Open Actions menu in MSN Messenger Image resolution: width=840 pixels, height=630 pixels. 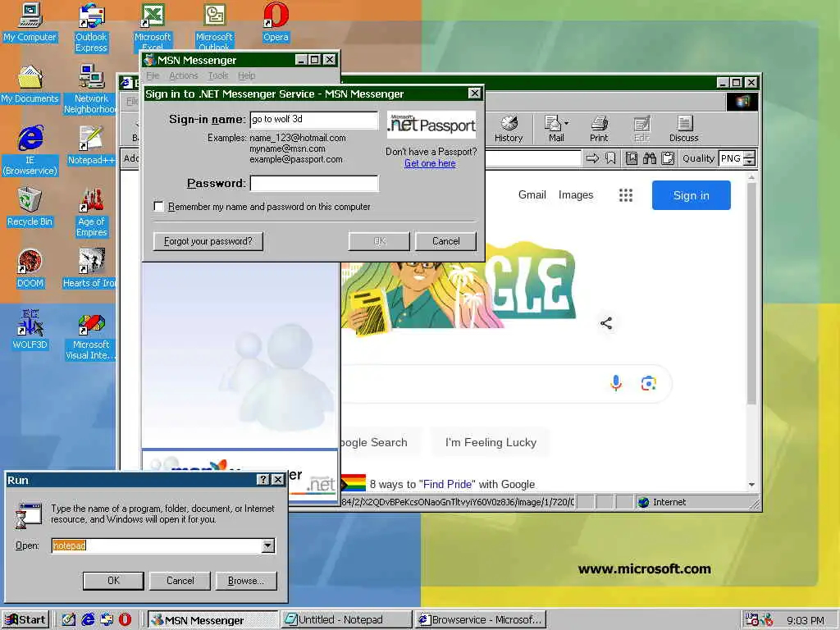pos(183,75)
